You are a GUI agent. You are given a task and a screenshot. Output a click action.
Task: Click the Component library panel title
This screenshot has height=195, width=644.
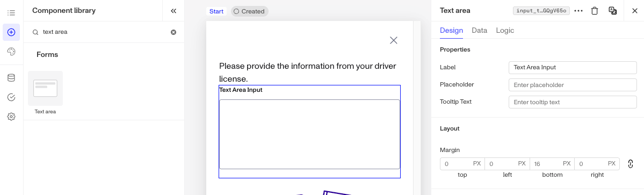pos(64,11)
